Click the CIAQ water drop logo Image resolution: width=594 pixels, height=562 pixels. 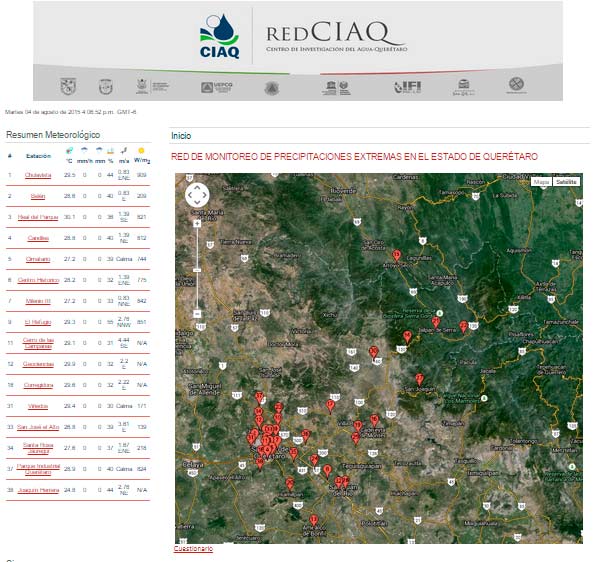point(220,37)
